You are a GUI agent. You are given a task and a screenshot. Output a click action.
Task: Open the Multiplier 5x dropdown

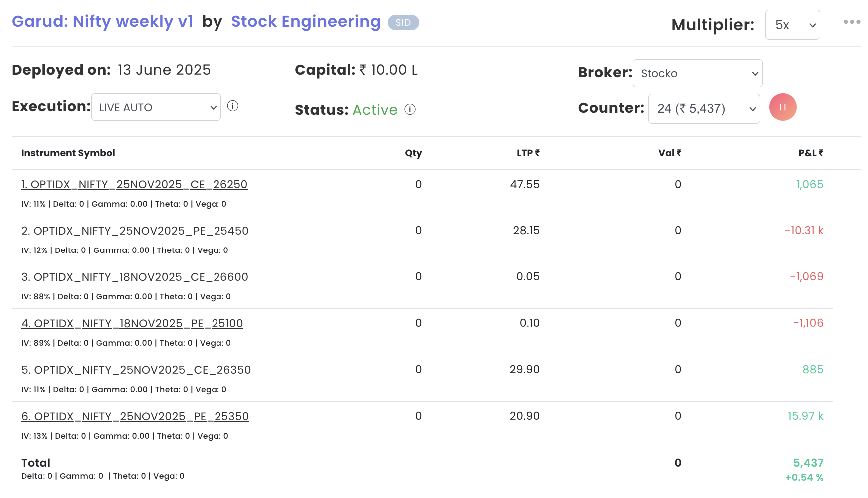point(792,25)
